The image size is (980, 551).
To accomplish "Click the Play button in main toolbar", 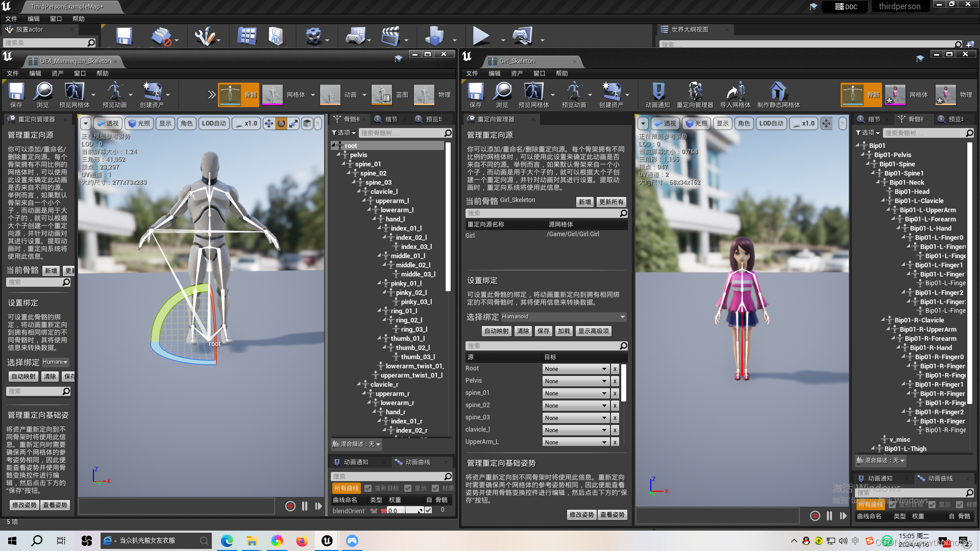I will 480,36.
